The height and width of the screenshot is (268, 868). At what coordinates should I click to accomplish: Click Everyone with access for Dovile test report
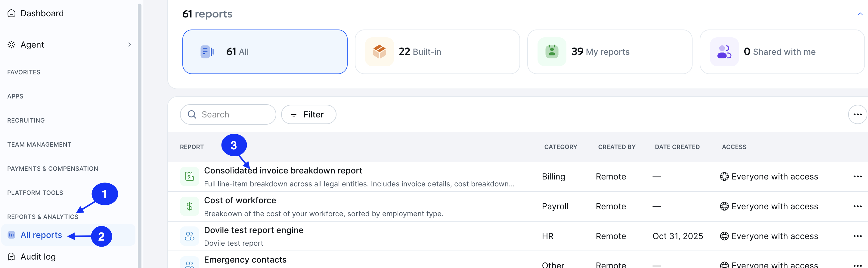(x=775, y=236)
